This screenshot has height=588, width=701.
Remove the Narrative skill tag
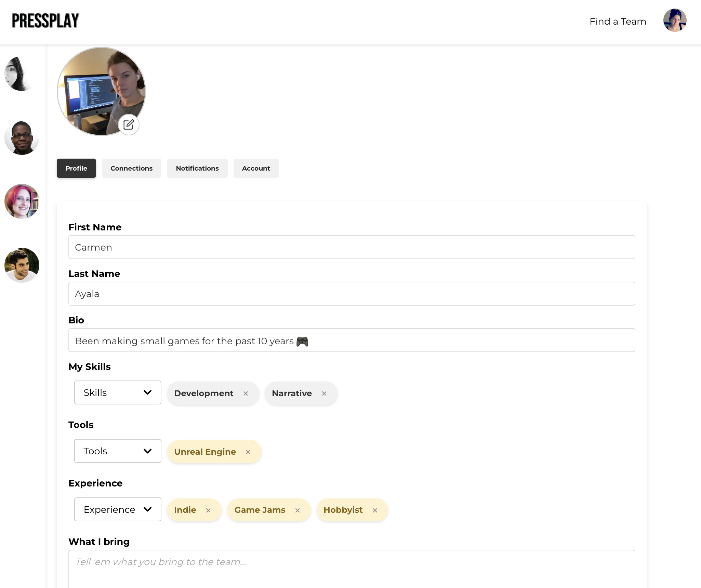324,393
